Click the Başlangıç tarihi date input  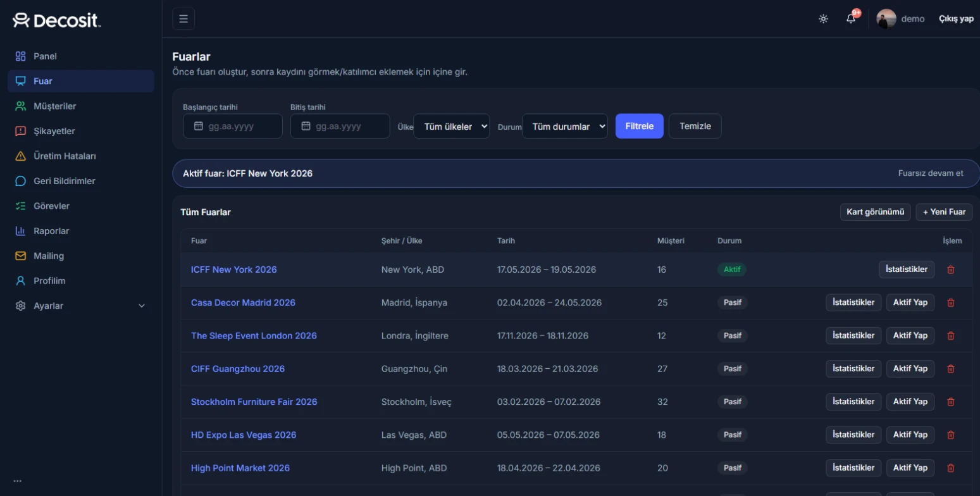tap(233, 126)
